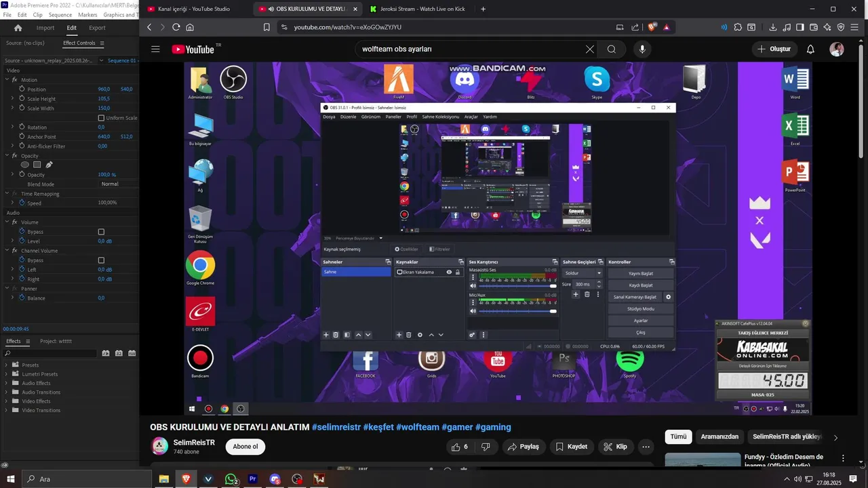868x488 pixels.
Task: Check the Channel Volume Bypass checkbox
Action: point(101,260)
